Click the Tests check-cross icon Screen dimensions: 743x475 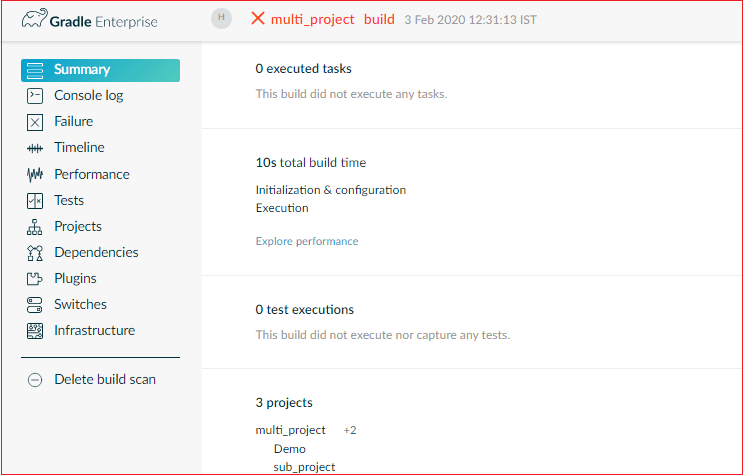(x=35, y=201)
